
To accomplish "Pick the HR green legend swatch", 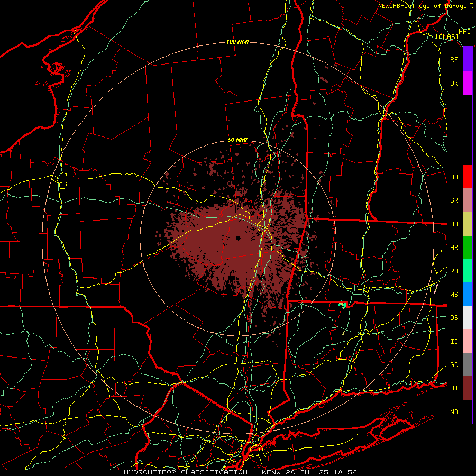I will 467,248.
